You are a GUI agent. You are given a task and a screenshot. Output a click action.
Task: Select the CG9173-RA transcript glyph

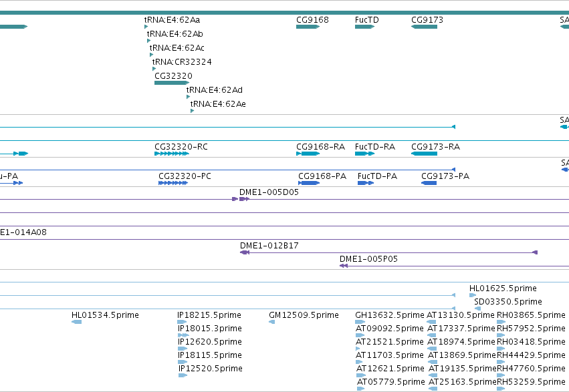[424, 154]
